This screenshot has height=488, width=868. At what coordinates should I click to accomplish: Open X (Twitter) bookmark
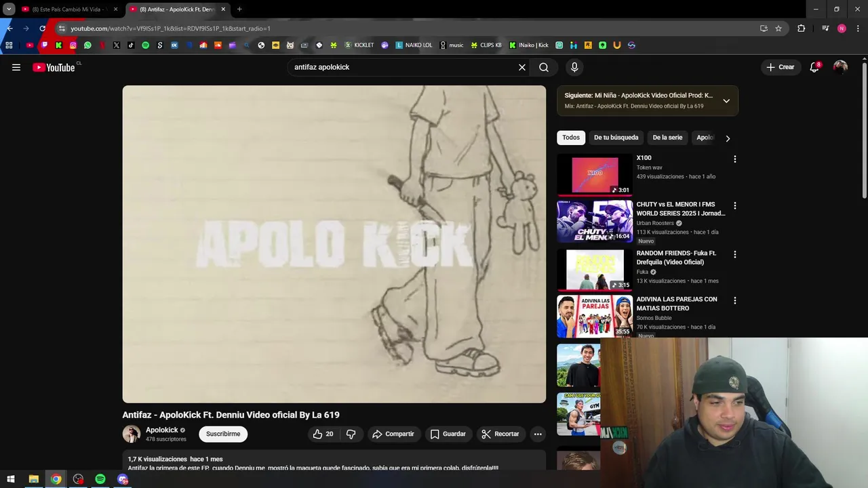pos(117,45)
